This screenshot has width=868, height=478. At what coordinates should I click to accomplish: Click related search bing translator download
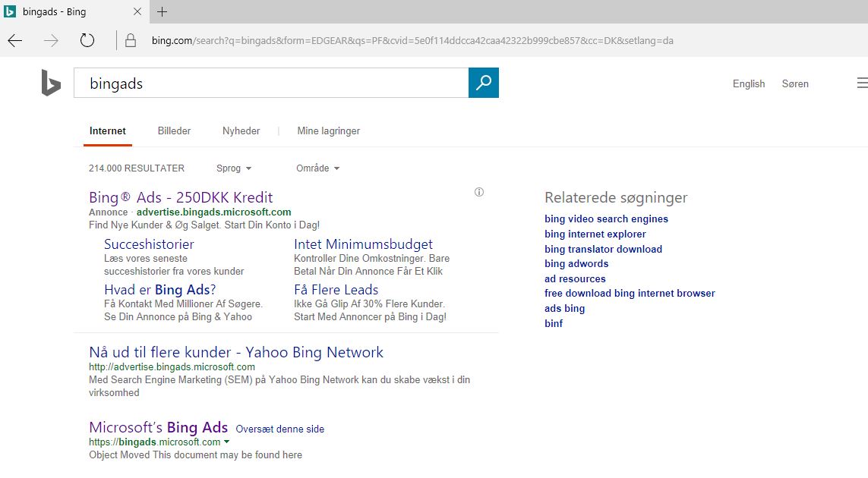[604, 249]
